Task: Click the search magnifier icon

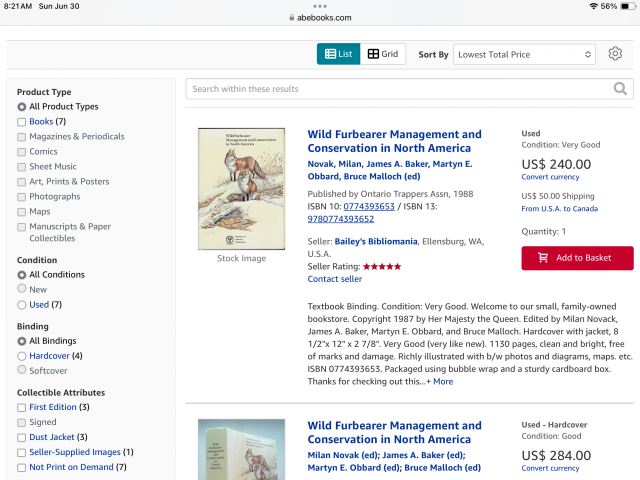Action: [621, 89]
